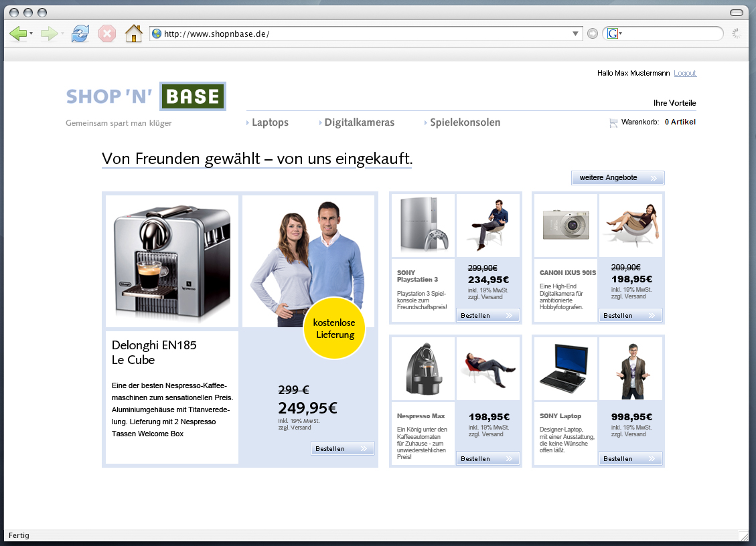The width and height of the screenshot is (756, 546).
Task: Click the 234,95€ Playstation price
Action: (488, 280)
